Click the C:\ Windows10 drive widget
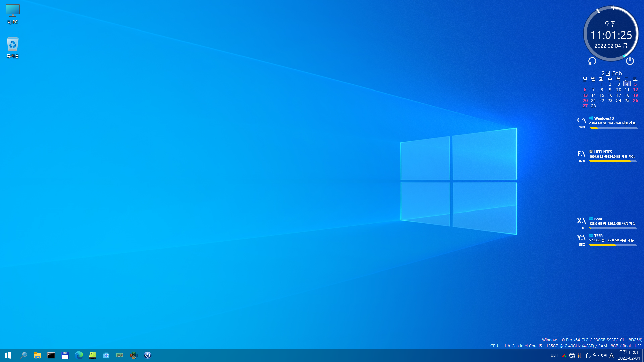The image size is (644, 362). [607, 123]
